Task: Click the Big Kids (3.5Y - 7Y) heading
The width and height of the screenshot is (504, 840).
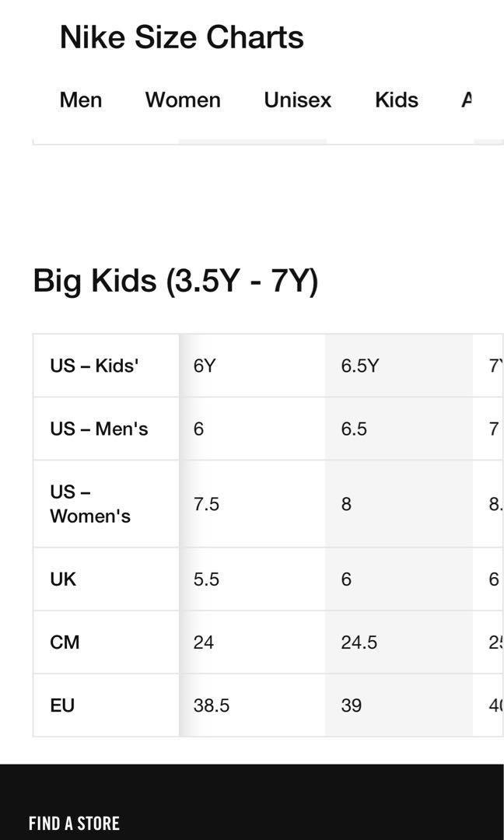Action: pyautogui.click(x=176, y=281)
